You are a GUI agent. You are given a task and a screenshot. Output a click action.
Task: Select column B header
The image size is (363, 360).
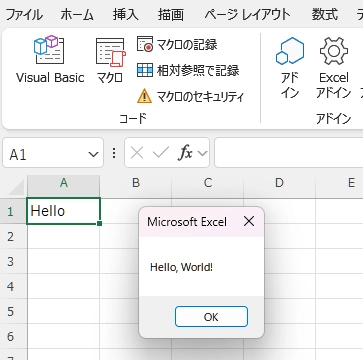tap(136, 183)
